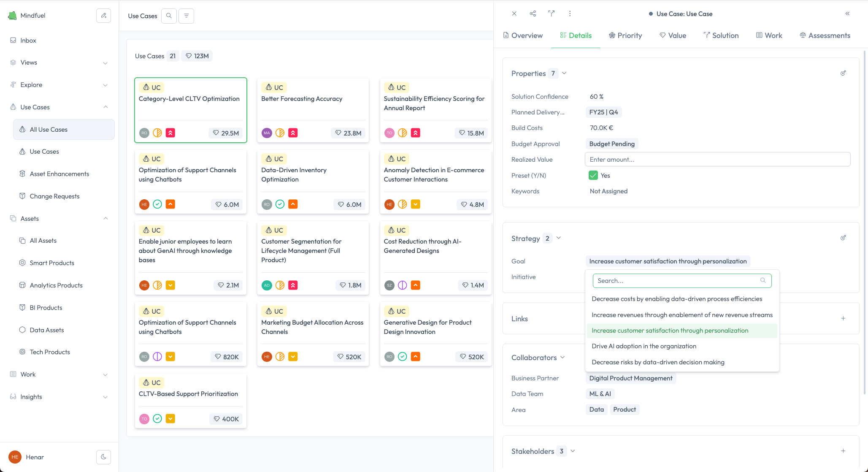
Task: Select the branching/solution flow icon in panel header
Action: (551, 14)
